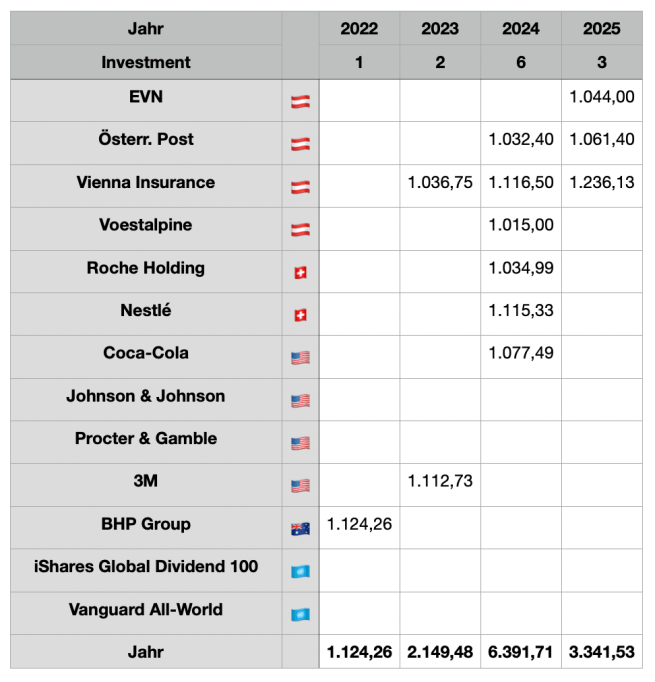Image resolution: width=655 pixels, height=682 pixels.
Task: Select the EVN 2025 value 1.044,00
Action: (602, 100)
